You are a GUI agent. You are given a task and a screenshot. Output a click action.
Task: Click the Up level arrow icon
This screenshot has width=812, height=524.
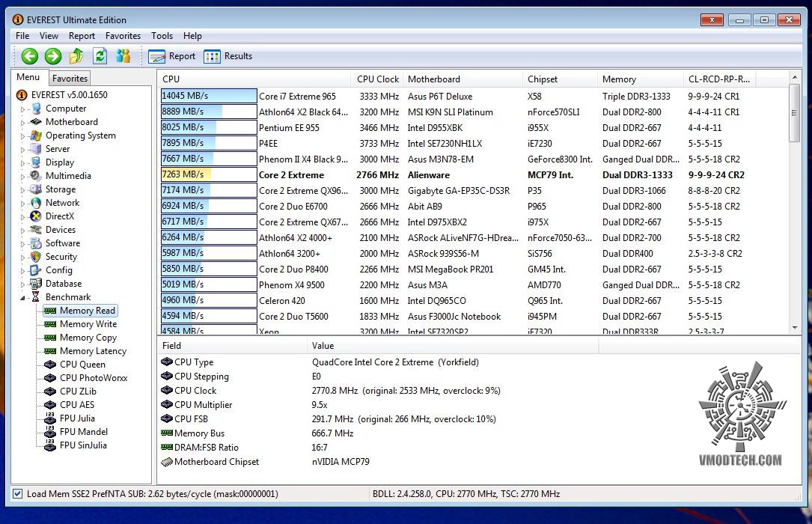(76, 55)
